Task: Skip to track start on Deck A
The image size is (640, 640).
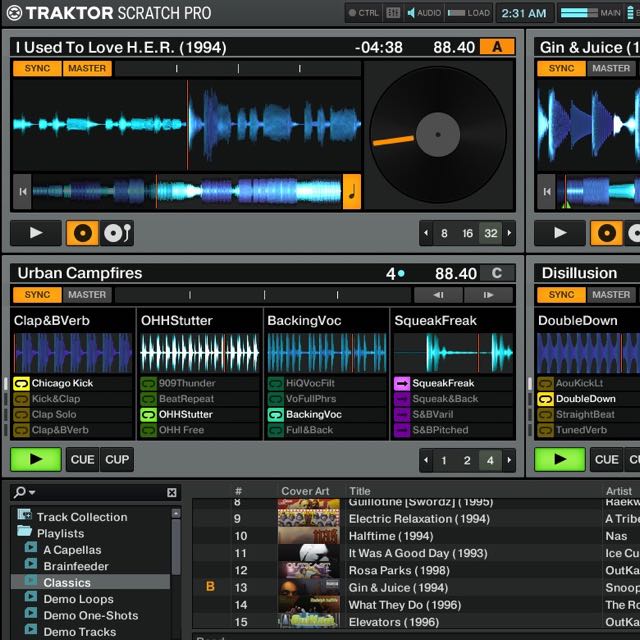Action: tap(22, 191)
